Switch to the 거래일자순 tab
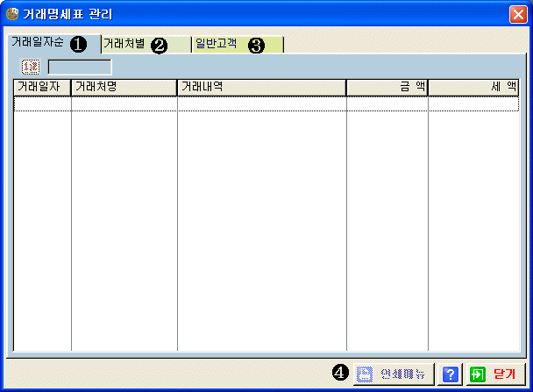 point(38,43)
